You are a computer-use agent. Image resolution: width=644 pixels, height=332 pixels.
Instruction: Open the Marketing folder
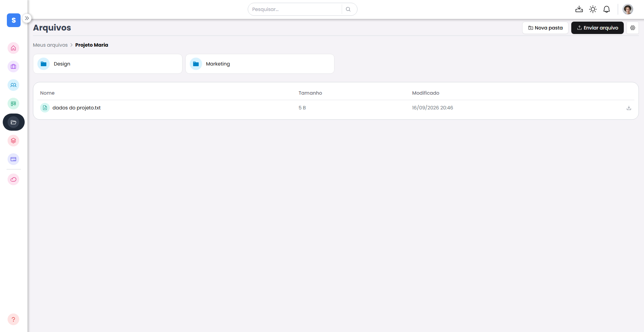260,64
